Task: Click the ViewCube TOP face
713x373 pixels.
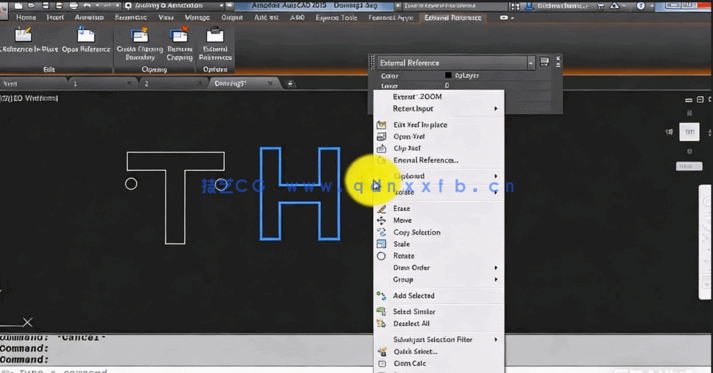Action: pyautogui.click(x=689, y=132)
